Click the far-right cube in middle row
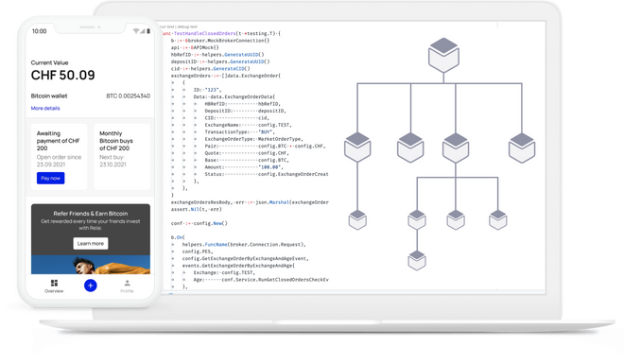The image size is (624, 364). click(522, 147)
